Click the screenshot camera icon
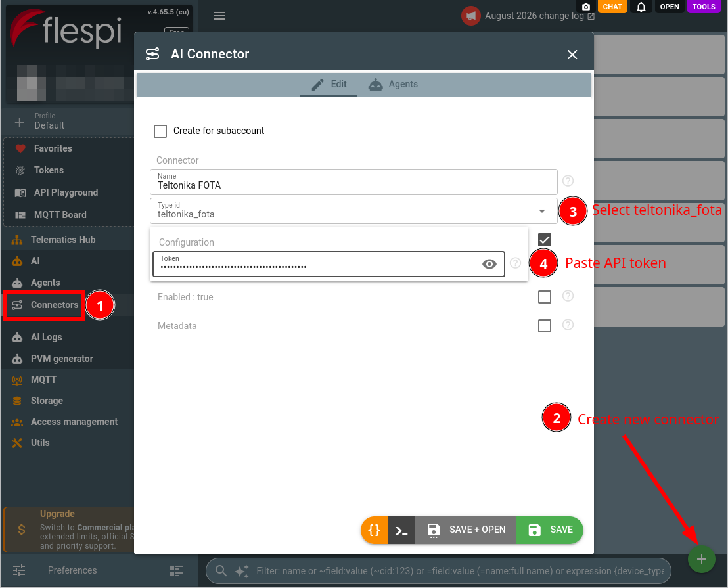The height and width of the screenshot is (588, 728). [586, 7]
